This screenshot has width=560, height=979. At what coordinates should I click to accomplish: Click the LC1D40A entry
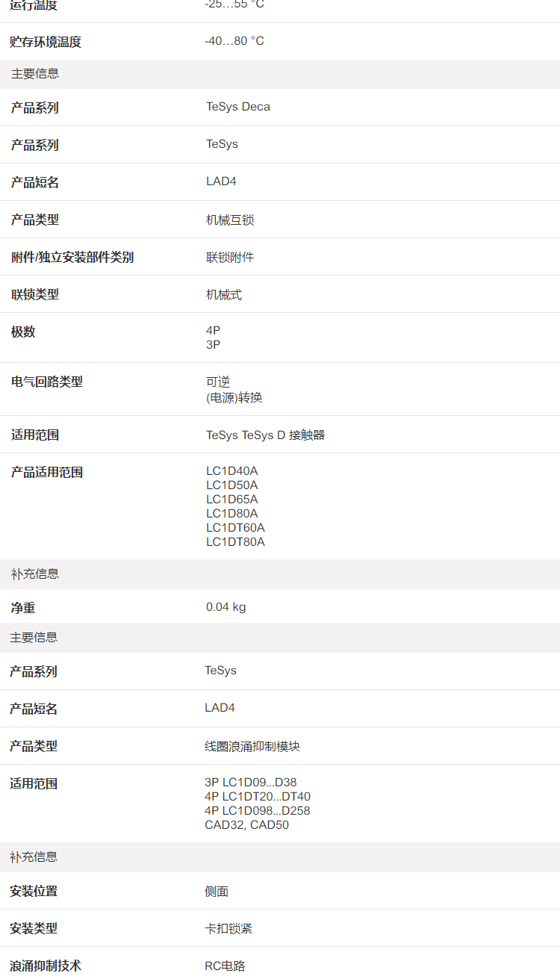pos(232,470)
